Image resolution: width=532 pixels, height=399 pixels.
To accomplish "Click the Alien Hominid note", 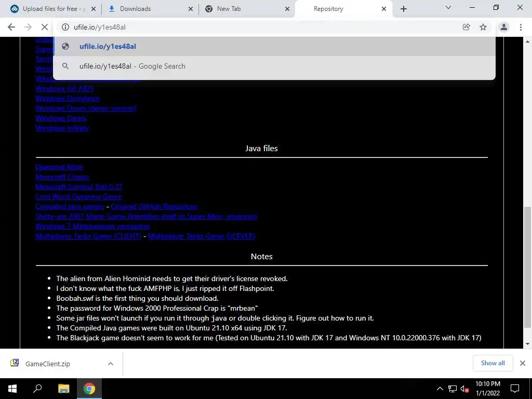I will tap(171, 279).
